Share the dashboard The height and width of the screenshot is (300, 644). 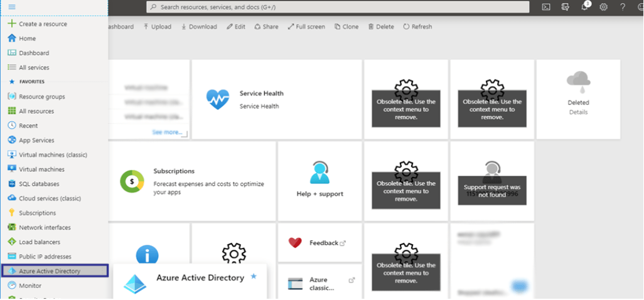266,27
